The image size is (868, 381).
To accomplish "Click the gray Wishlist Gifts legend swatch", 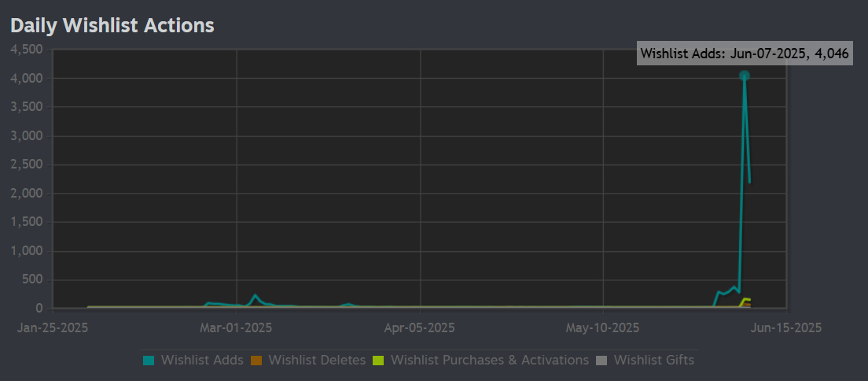I will click(601, 361).
